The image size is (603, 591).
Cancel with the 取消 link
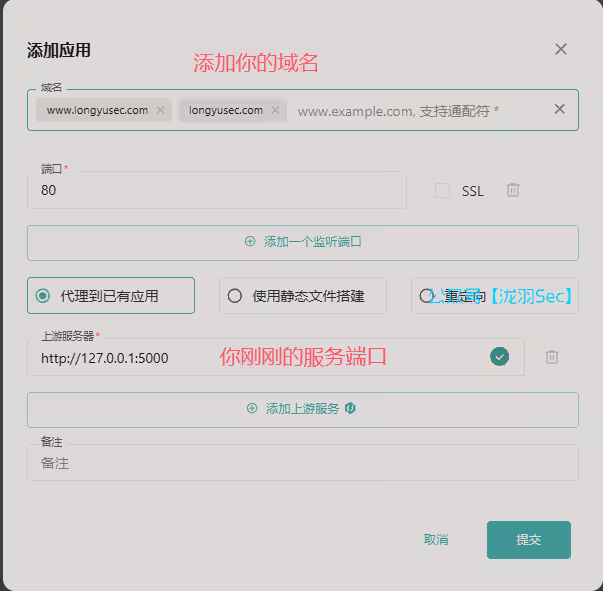tap(436, 540)
